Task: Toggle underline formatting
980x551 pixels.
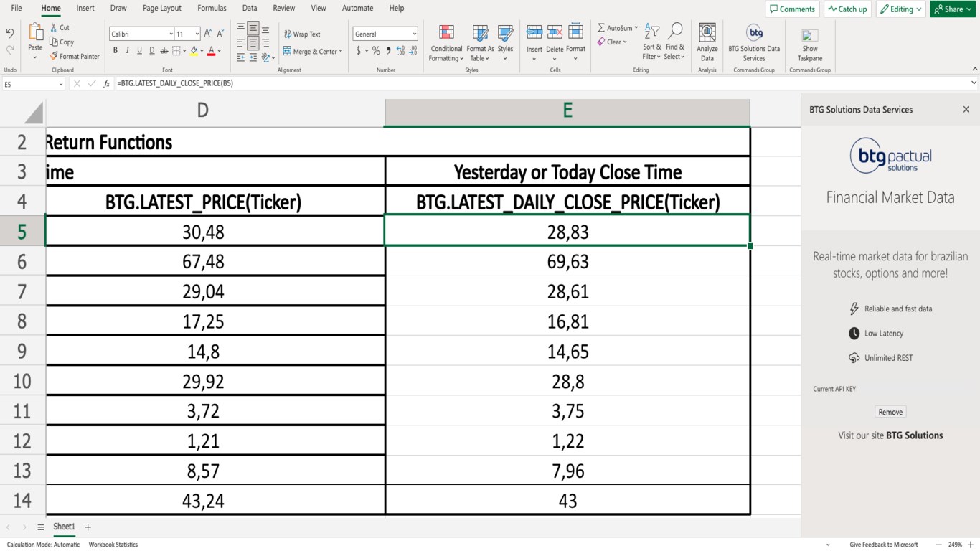Action: tap(139, 51)
